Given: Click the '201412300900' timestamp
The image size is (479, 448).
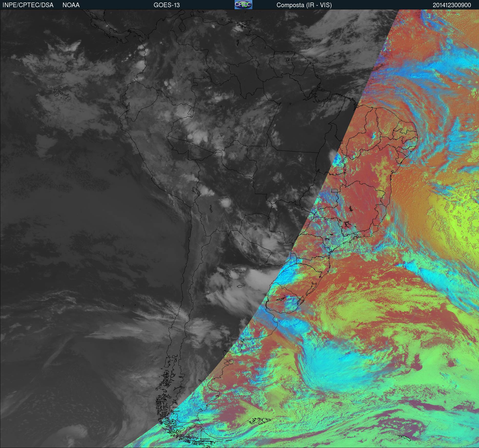Looking at the screenshot, I should tap(452, 5).
